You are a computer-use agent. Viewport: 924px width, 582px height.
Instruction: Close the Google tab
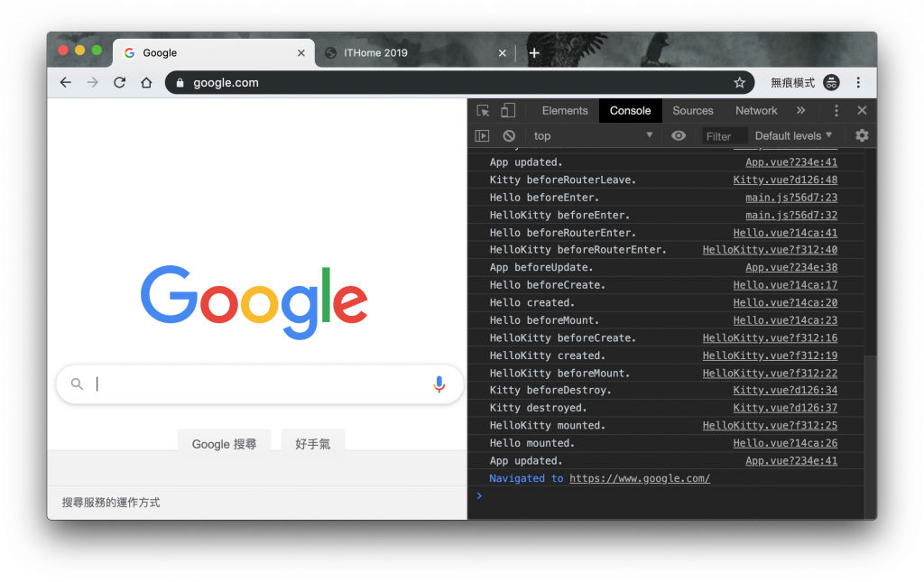[301, 53]
